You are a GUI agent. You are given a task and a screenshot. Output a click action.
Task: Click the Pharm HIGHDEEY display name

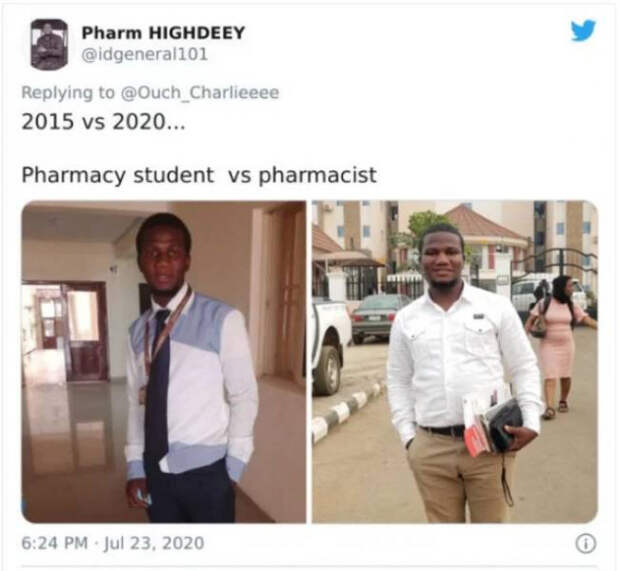point(163,33)
